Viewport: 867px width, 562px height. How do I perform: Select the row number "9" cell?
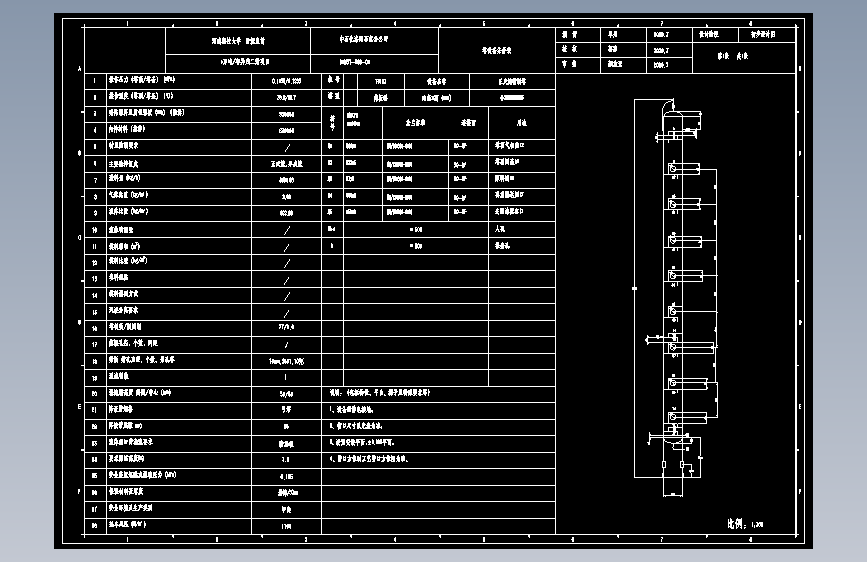pyautogui.click(x=95, y=213)
